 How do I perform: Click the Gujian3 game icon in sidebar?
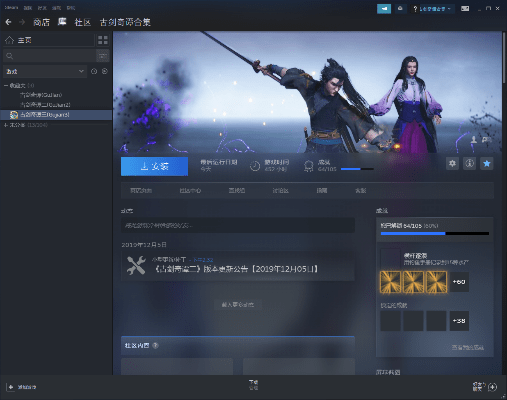pos(14,115)
